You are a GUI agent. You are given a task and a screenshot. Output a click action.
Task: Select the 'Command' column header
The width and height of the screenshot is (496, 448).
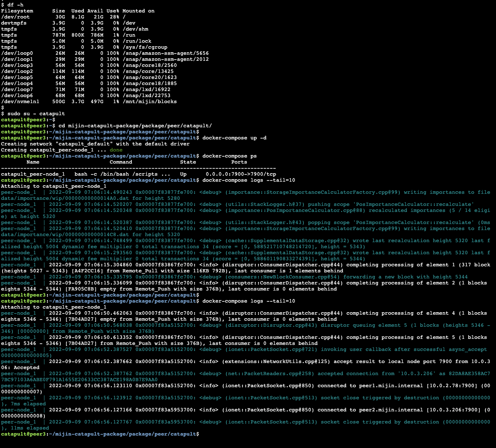click(x=121, y=162)
